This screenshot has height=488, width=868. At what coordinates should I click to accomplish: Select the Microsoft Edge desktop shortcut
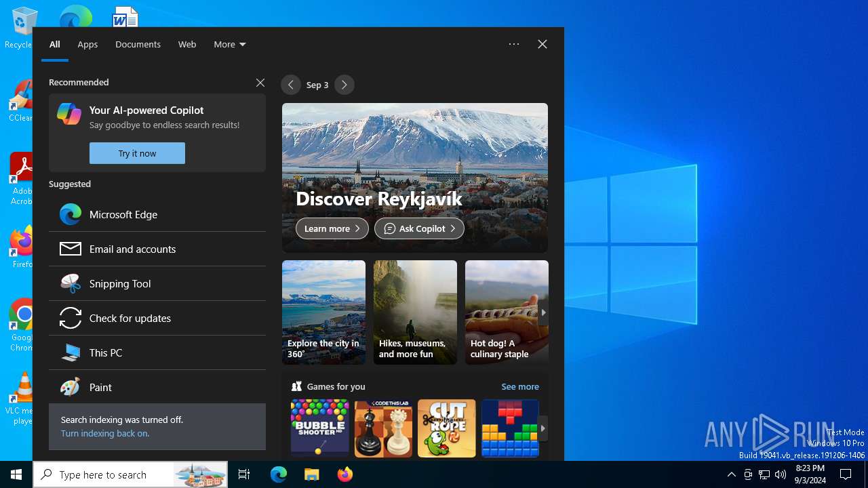pyautogui.click(x=75, y=16)
